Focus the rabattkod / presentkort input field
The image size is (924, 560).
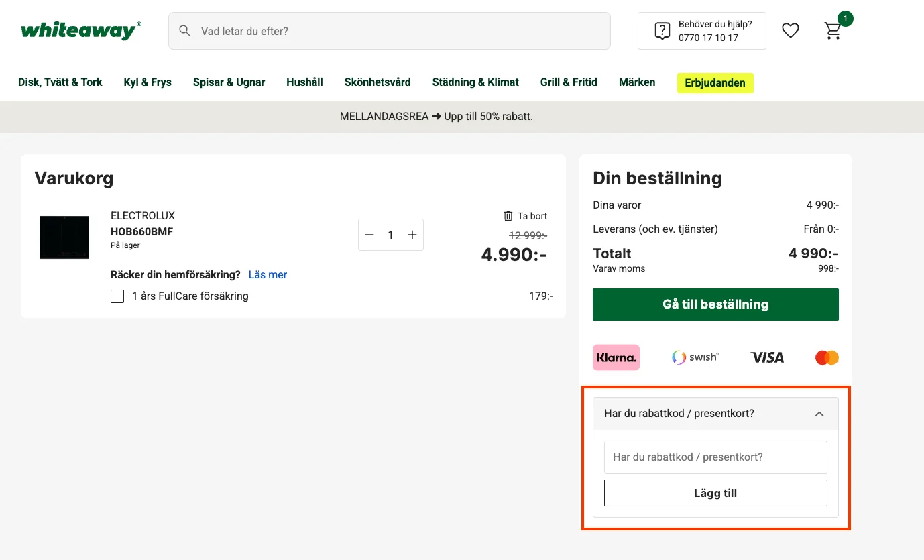click(x=715, y=457)
